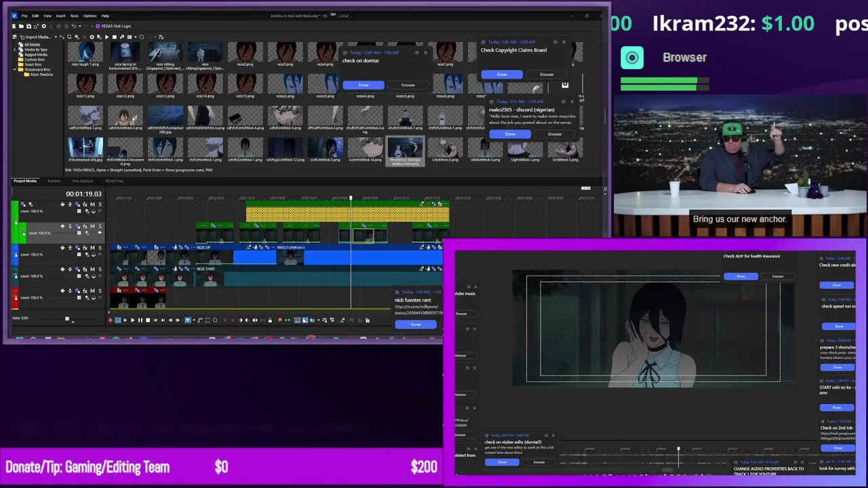868x488 pixels.
Task: Click Play in the timeline transport
Action: tap(133, 320)
